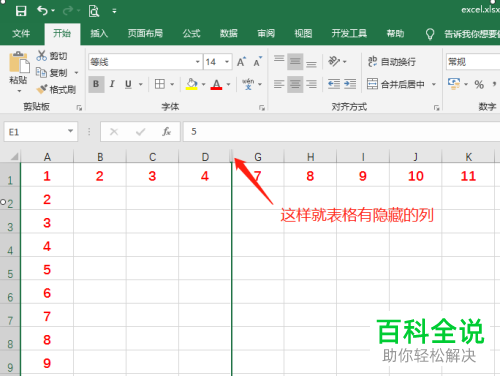Click the 粘贴 paste icon

click(19, 62)
